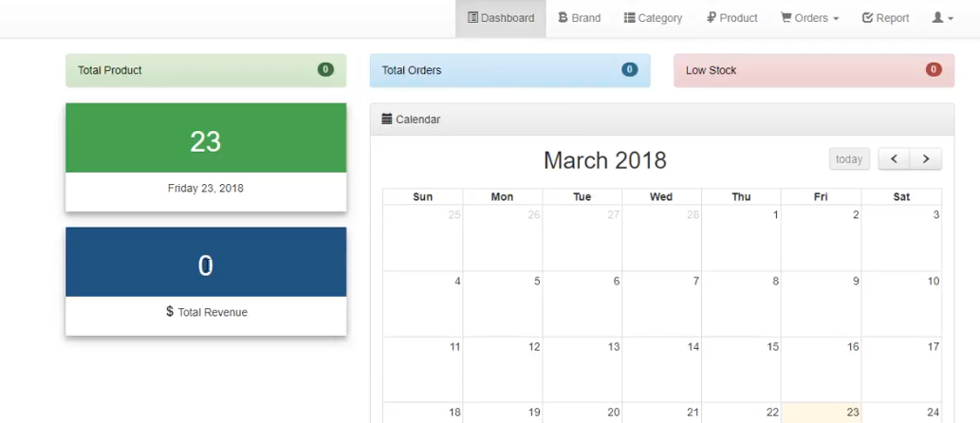Select March 3 in the calendar
Image resolution: width=980 pixels, height=423 pixels.
pyautogui.click(x=901, y=238)
